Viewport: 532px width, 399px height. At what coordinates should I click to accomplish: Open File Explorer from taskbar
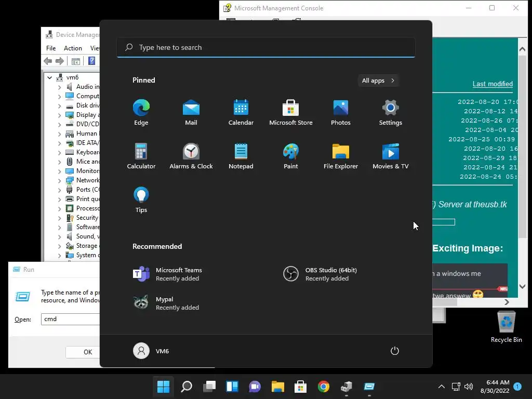tap(277, 387)
